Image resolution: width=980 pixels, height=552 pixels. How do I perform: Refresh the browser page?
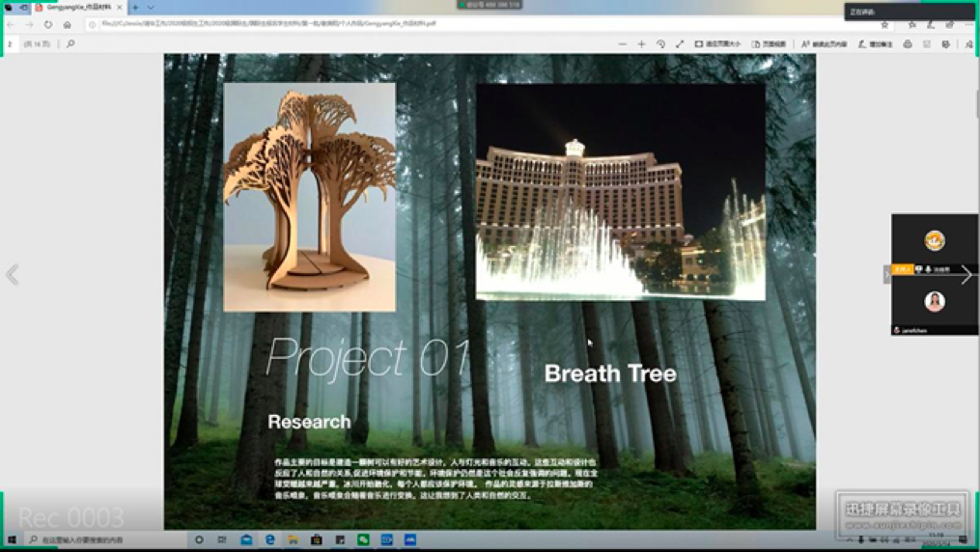[48, 24]
